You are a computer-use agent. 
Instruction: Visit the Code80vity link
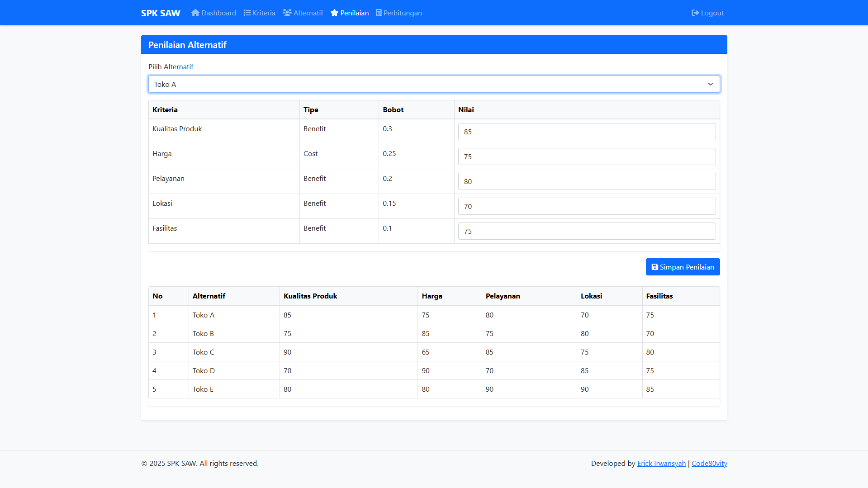pyautogui.click(x=709, y=463)
